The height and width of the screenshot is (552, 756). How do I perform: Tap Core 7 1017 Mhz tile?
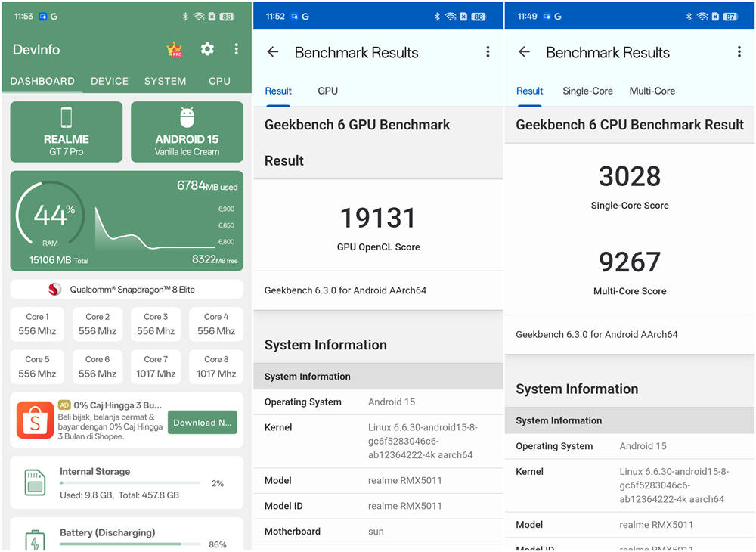point(156,367)
